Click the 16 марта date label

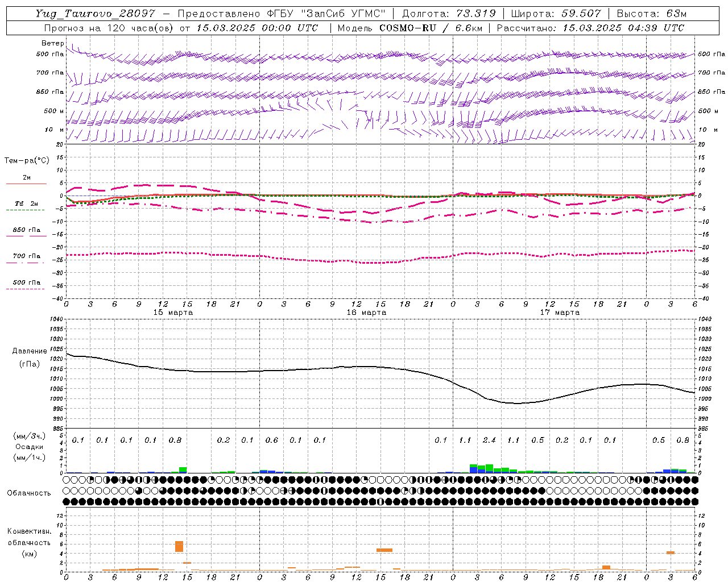(366, 313)
